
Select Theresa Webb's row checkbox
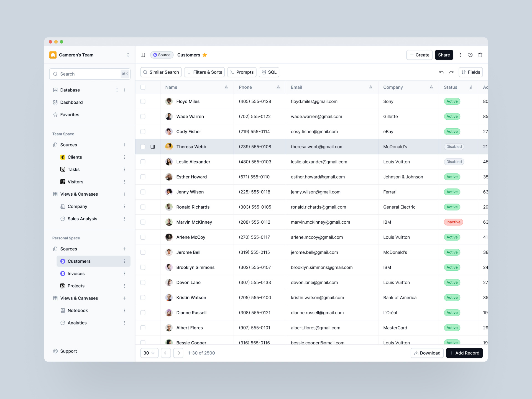(143, 147)
